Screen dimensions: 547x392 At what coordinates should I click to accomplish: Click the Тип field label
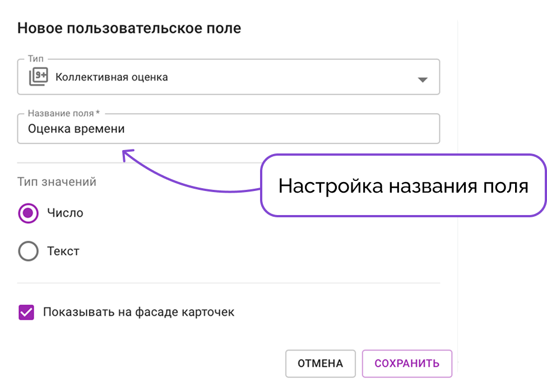click(x=36, y=59)
